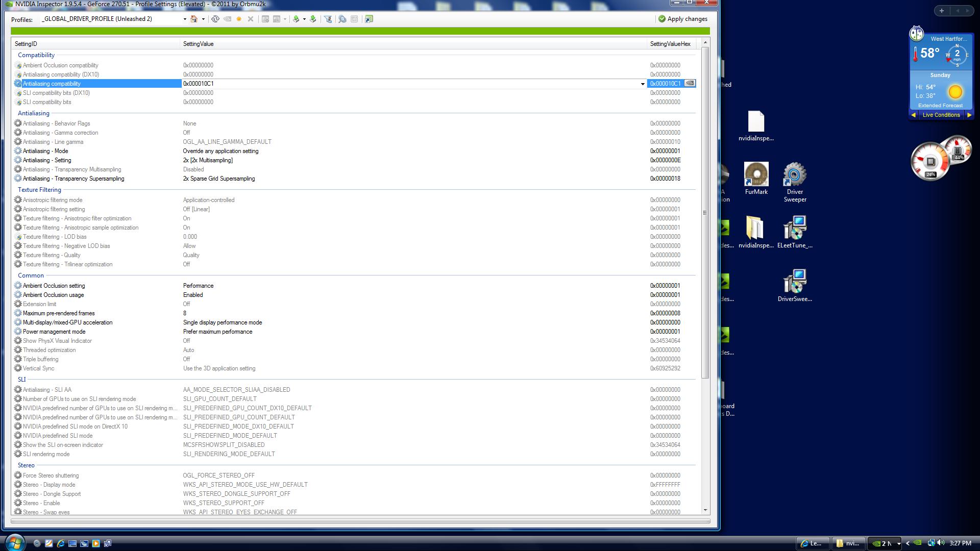
Task: Click 'Prefer maximum performance' value
Action: click(217, 332)
